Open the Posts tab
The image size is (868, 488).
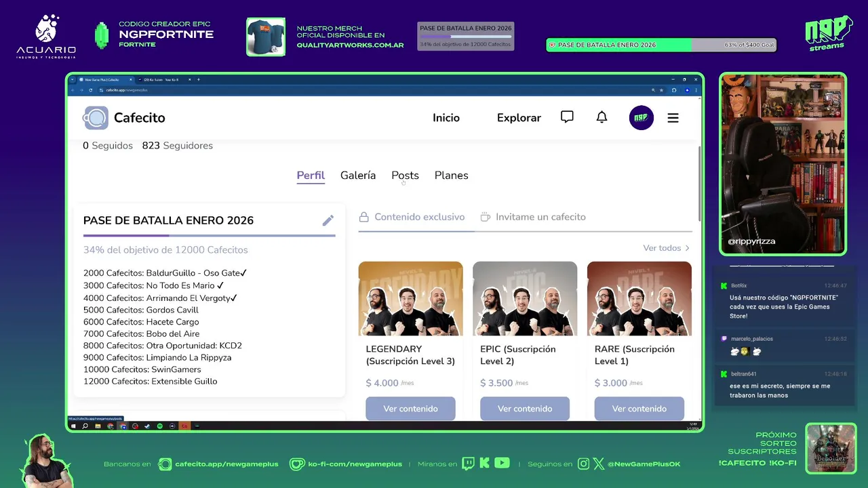405,176
